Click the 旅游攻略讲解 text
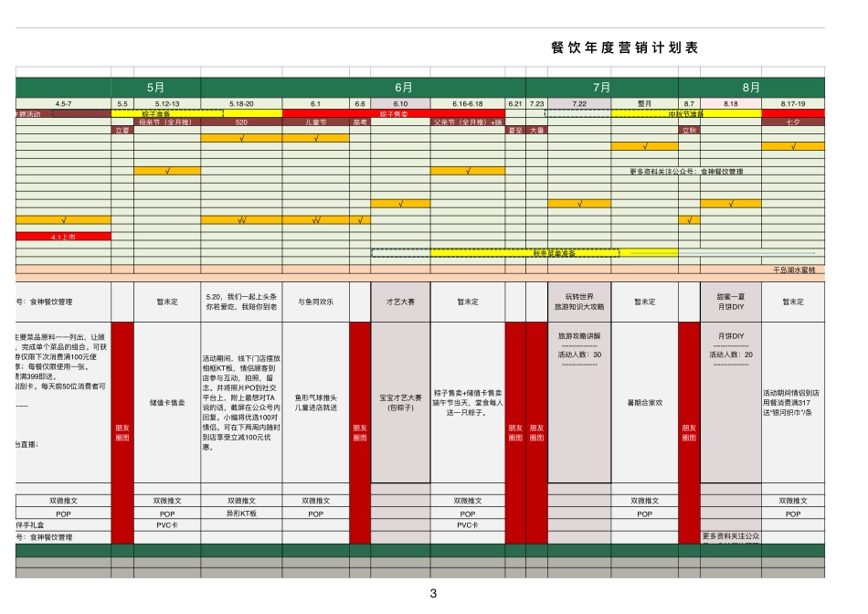The image size is (868, 614). click(x=579, y=336)
